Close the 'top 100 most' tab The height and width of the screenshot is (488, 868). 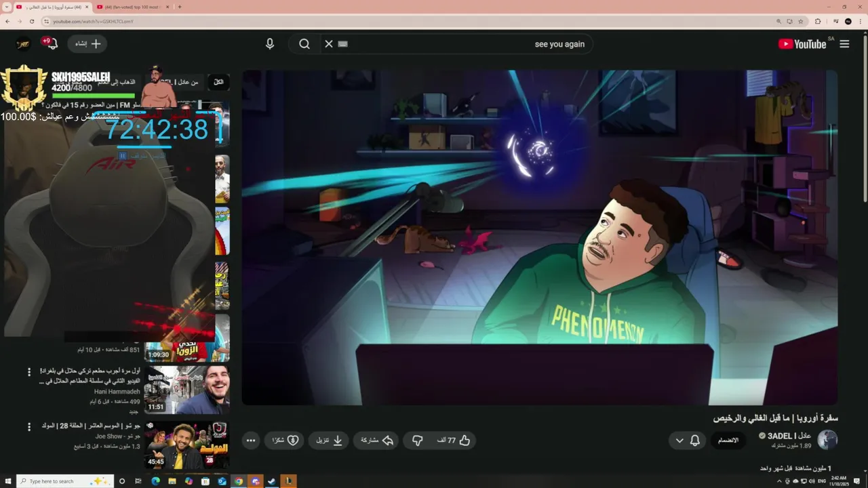coord(167,7)
